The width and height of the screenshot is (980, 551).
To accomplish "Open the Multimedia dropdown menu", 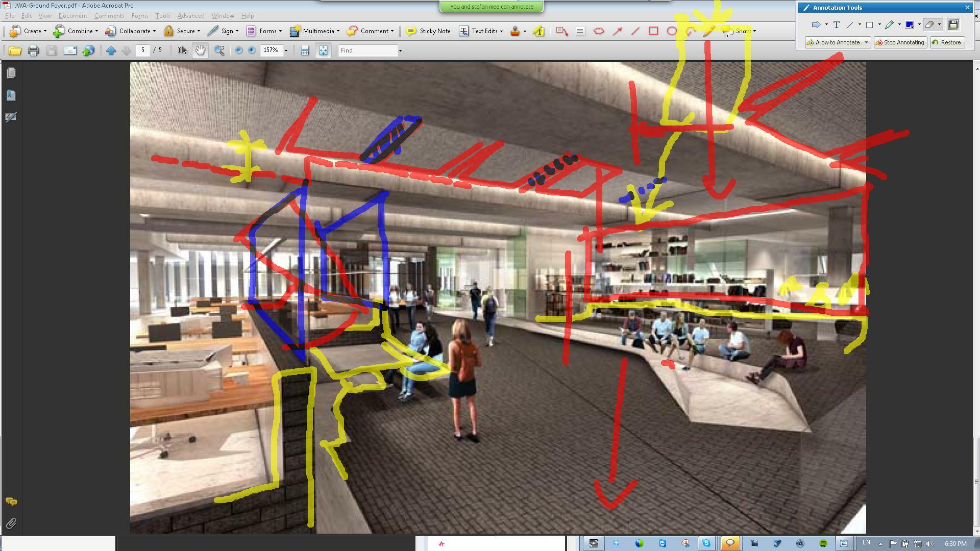I will tap(314, 31).
